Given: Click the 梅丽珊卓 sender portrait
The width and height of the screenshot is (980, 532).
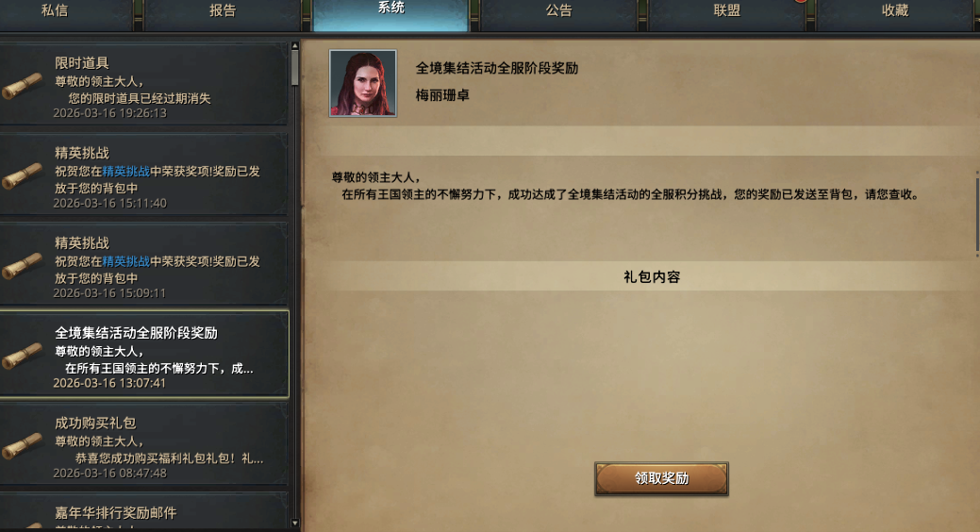Looking at the screenshot, I should tap(363, 83).
